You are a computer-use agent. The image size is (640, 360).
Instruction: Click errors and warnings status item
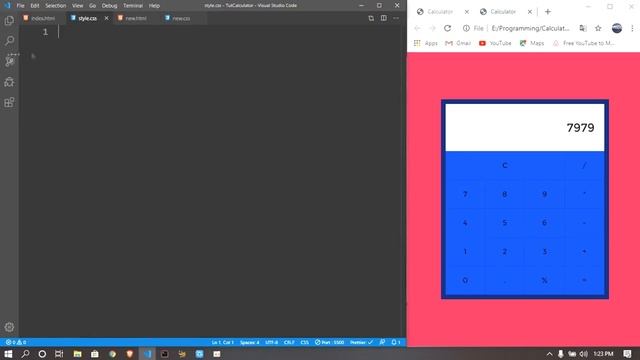pos(16,342)
